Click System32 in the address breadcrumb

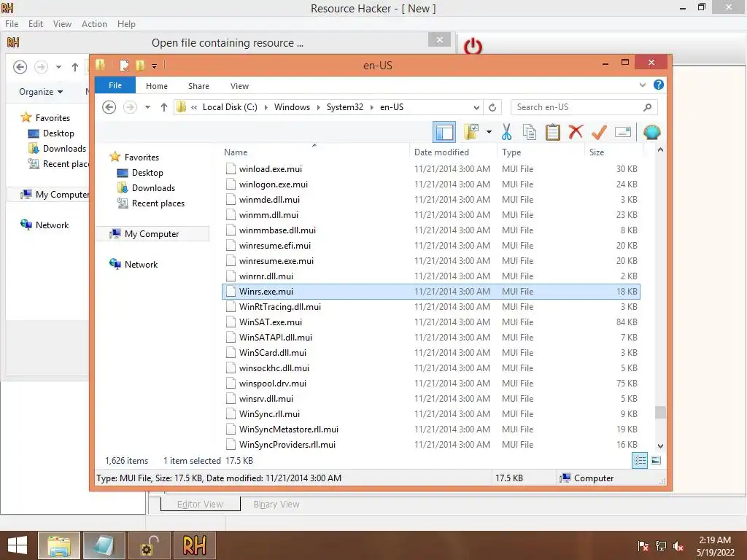[345, 107]
